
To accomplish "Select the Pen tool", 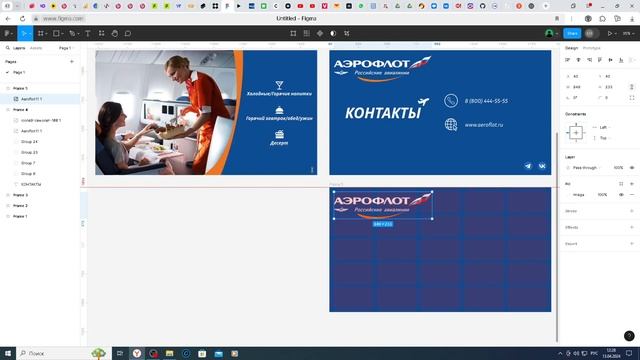I will [73, 33].
